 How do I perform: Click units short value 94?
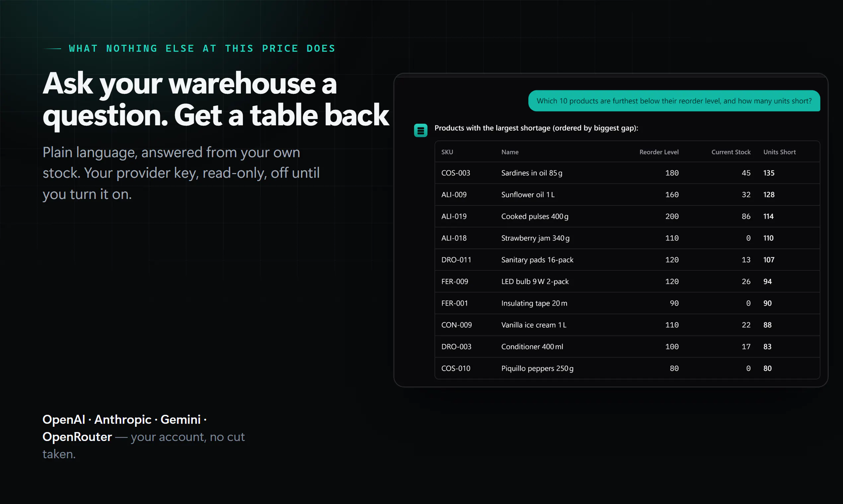[x=768, y=282]
